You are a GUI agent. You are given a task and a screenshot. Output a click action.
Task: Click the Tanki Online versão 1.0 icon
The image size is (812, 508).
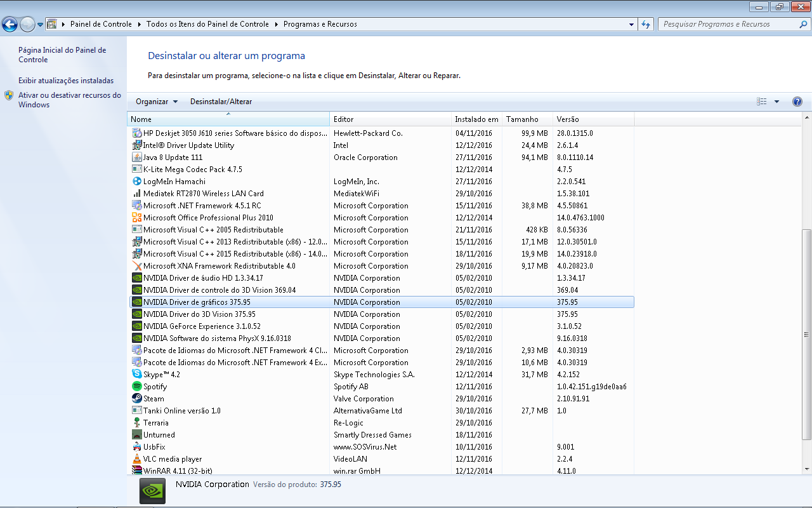tap(137, 411)
